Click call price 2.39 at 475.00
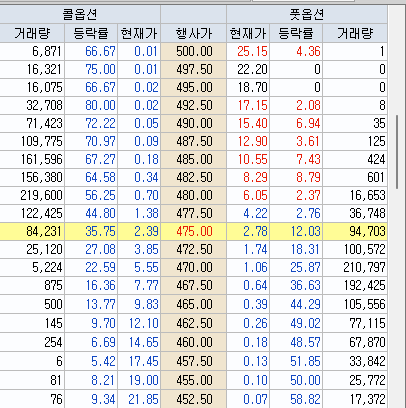 coord(139,232)
